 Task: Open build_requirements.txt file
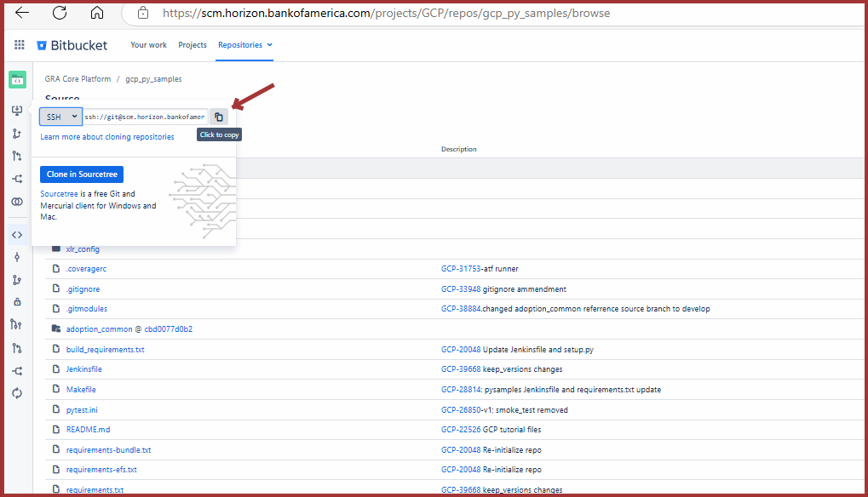point(105,350)
